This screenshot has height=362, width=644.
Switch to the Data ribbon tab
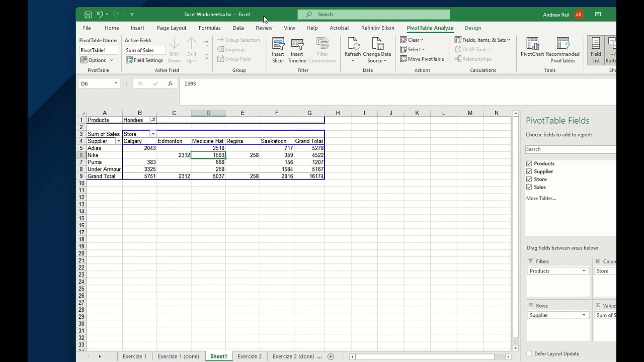[x=238, y=28]
